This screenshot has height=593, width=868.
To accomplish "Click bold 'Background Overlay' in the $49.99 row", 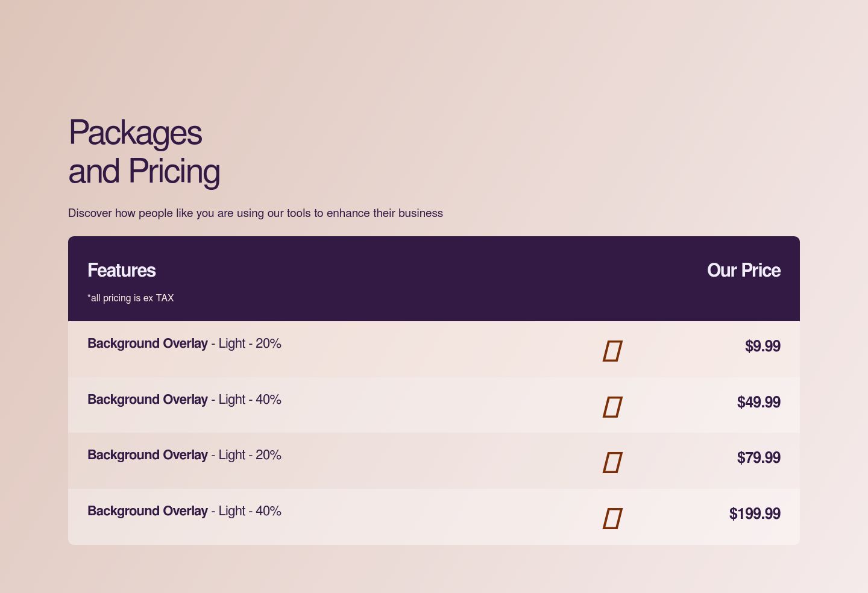I will pos(148,400).
